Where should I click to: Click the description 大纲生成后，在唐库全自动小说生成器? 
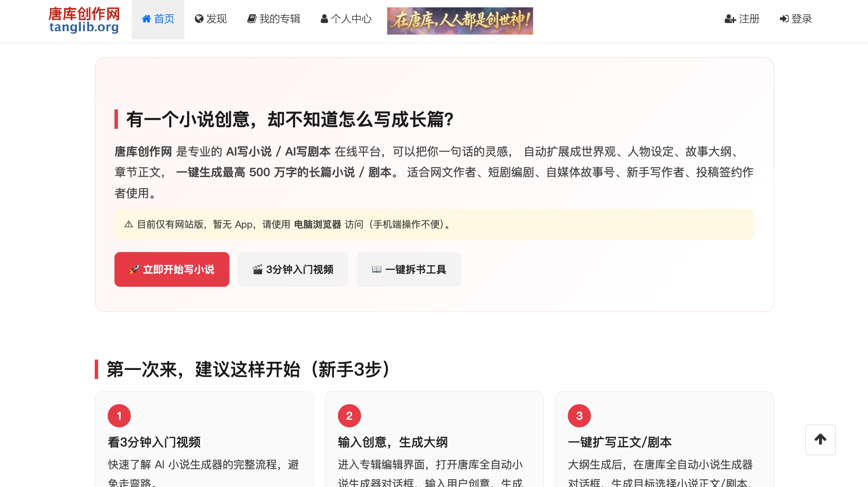click(660, 464)
